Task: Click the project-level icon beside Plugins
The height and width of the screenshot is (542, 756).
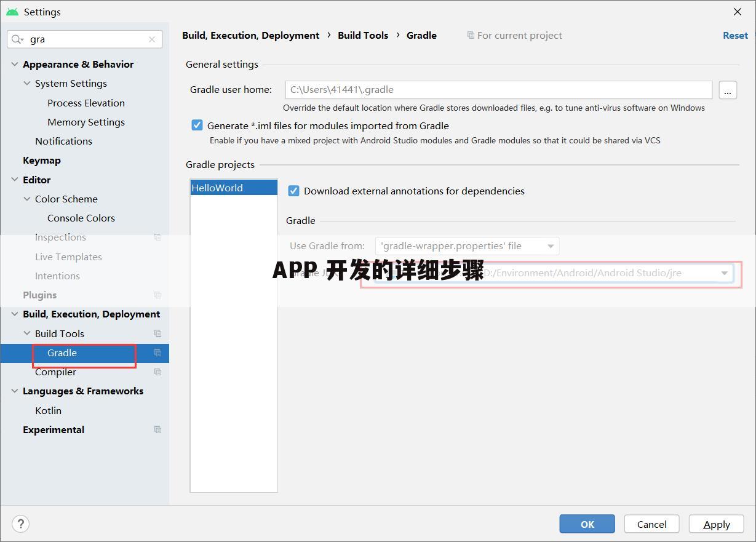Action: pos(157,295)
